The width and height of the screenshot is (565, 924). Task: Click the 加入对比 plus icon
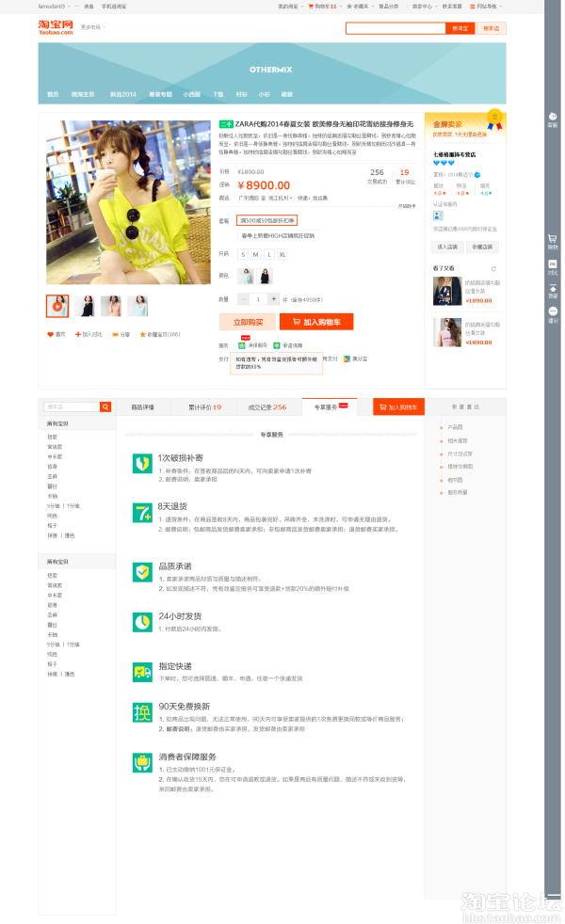point(78,334)
